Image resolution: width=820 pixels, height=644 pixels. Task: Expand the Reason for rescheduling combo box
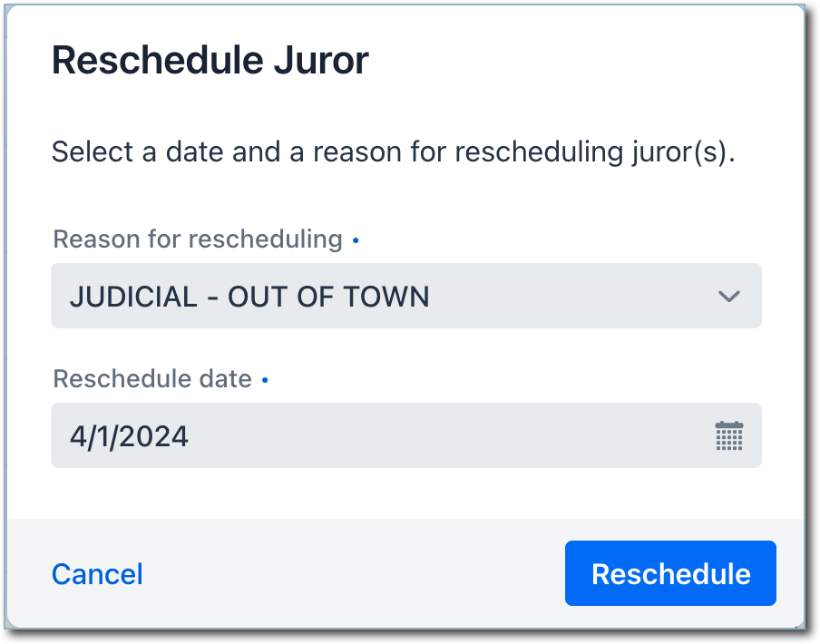[405, 297]
